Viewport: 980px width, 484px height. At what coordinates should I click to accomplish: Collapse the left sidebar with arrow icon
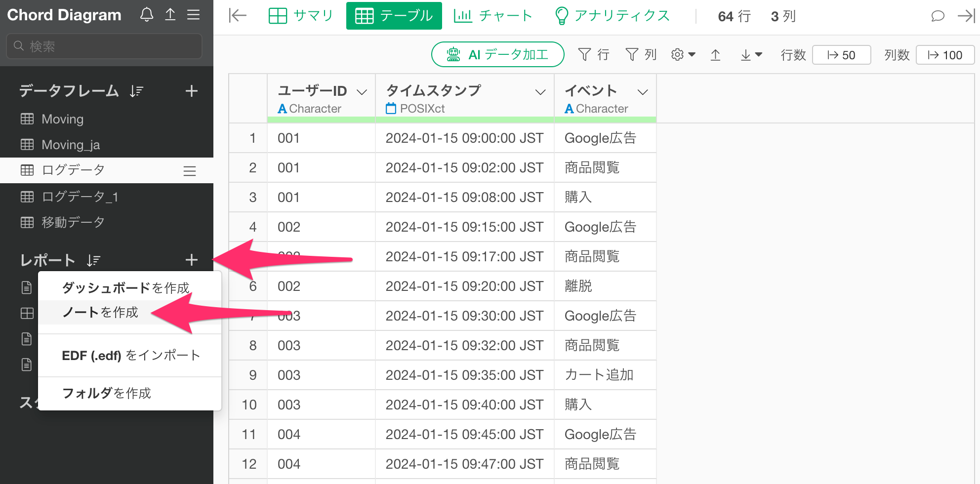[x=238, y=16]
